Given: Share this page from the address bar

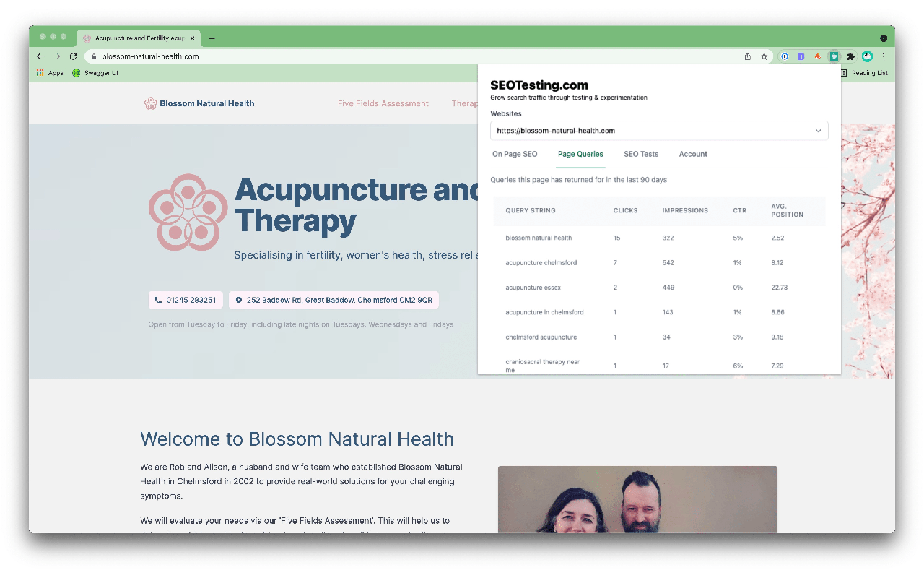Looking at the screenshot, I should coord(748,56).
